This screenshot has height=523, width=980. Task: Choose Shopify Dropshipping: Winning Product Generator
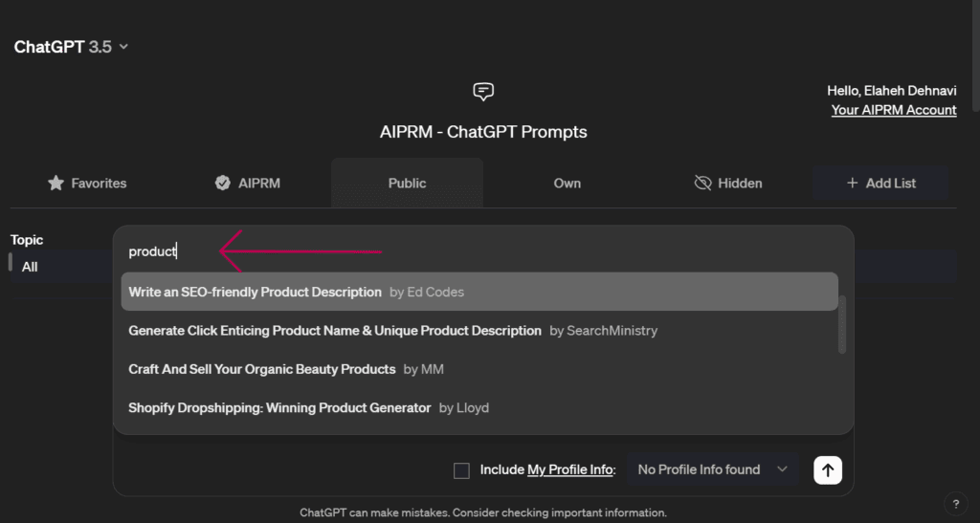pyautogui.click(x=279, y=407)
